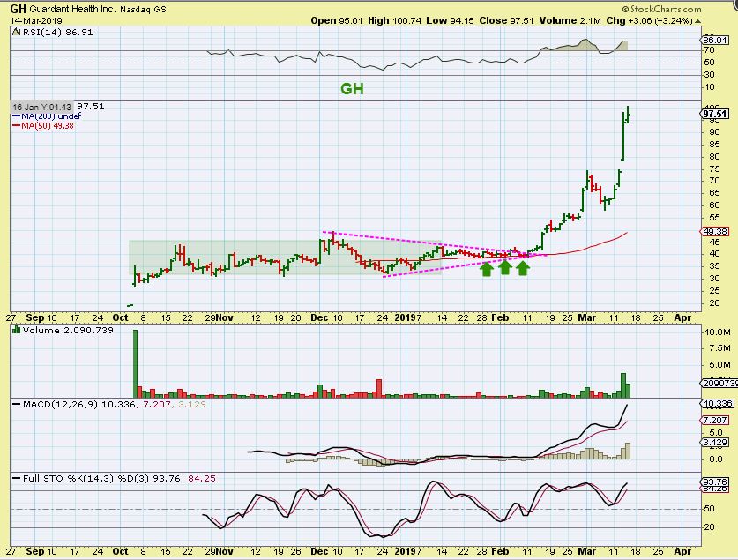
Task: Click the 3.129 MACD histogram legend value
Action: [192, 404]
